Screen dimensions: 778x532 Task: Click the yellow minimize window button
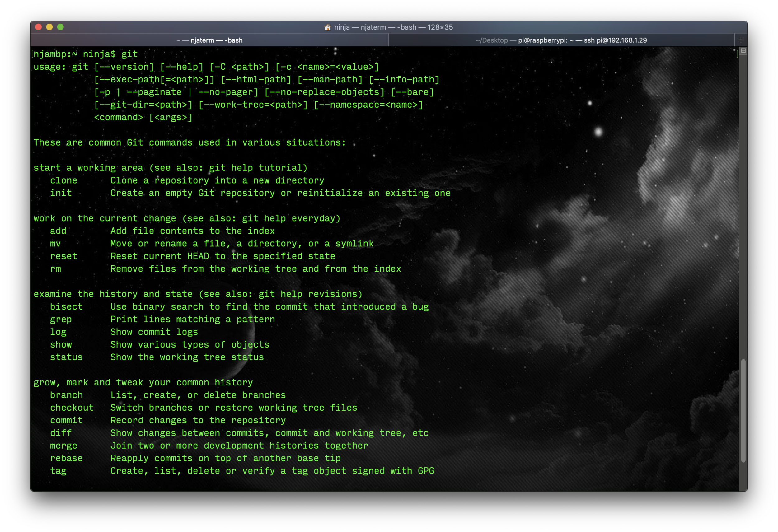[49, 27]
